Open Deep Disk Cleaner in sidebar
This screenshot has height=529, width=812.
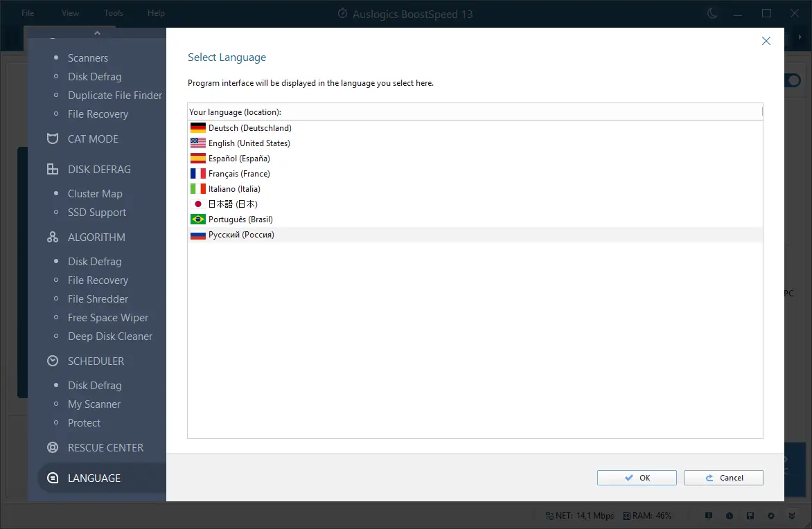[109, 336]
